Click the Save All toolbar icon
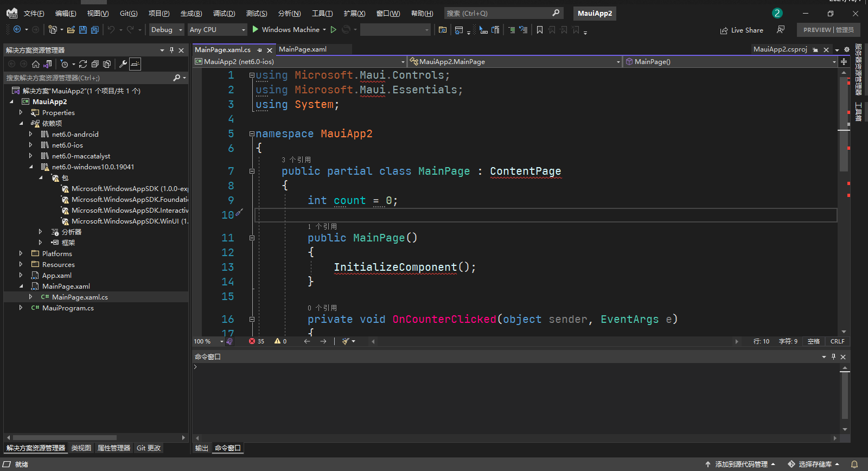The image size is (868, 471). tap(95, 30)
